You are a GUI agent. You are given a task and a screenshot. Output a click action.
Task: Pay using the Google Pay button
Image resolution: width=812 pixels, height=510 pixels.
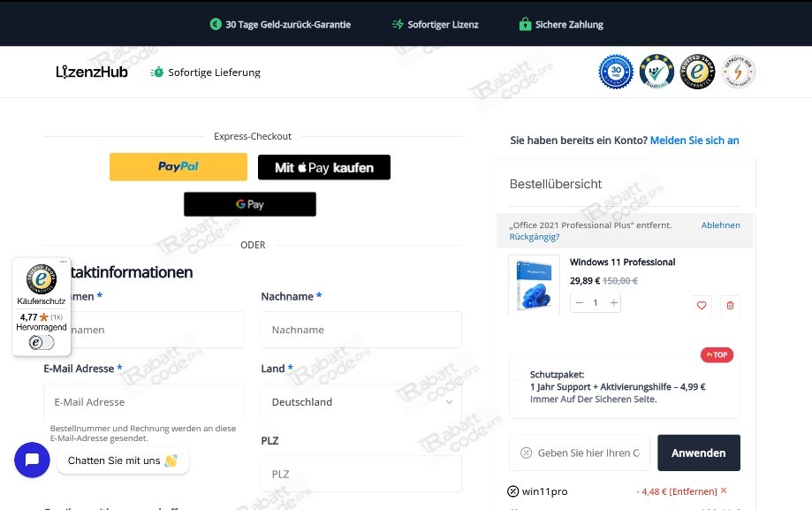pos(249,204)
